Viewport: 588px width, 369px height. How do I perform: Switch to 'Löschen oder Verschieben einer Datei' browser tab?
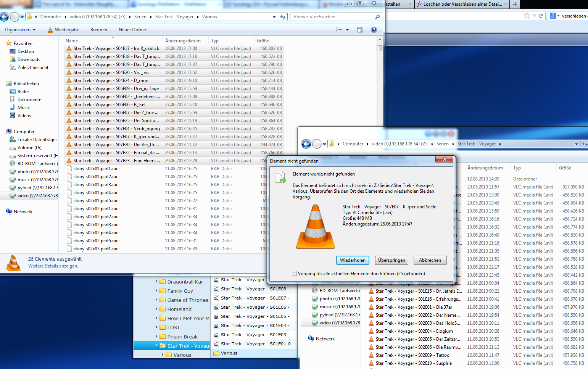click(462, 4)
